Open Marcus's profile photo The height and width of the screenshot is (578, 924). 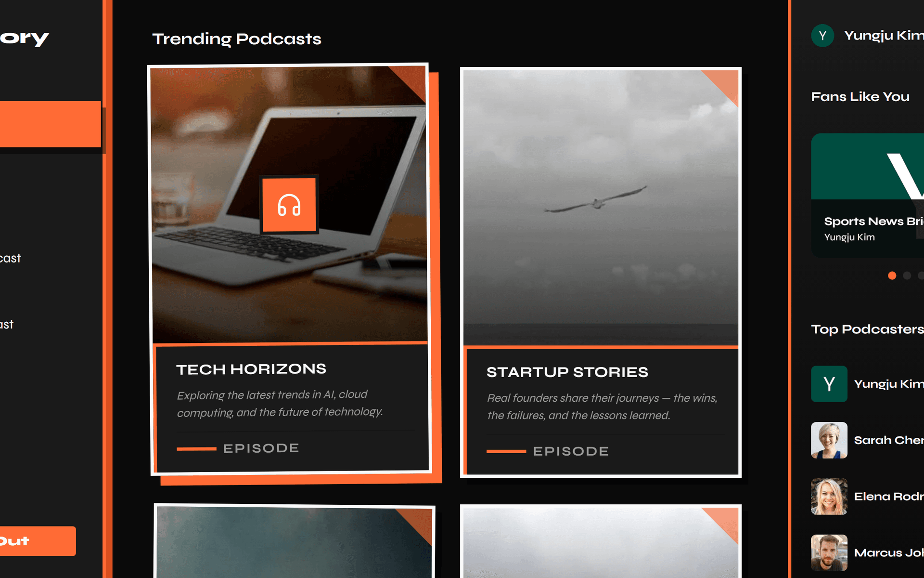tap(829, 552)
